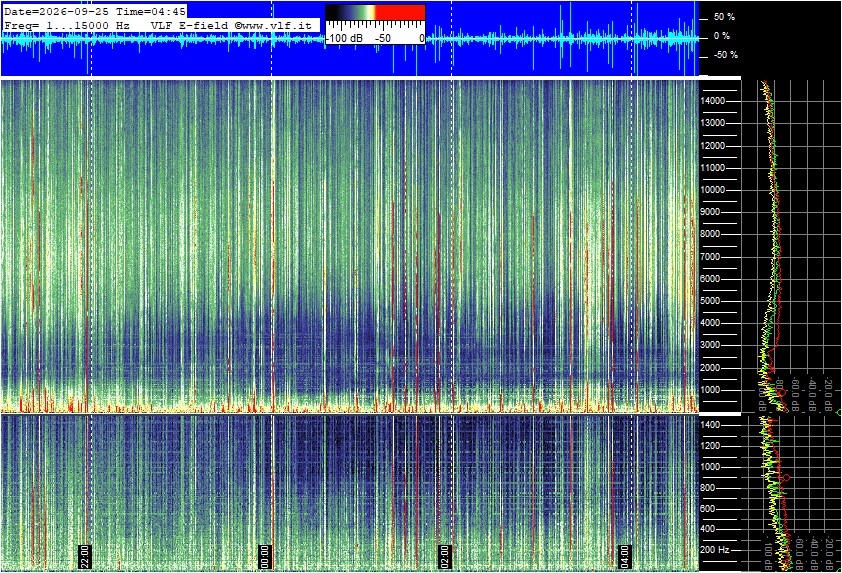Viewport: 842px width, 573px height.
Task: Click the ©www.vlf.it credit text
Action: click(273, 25)
